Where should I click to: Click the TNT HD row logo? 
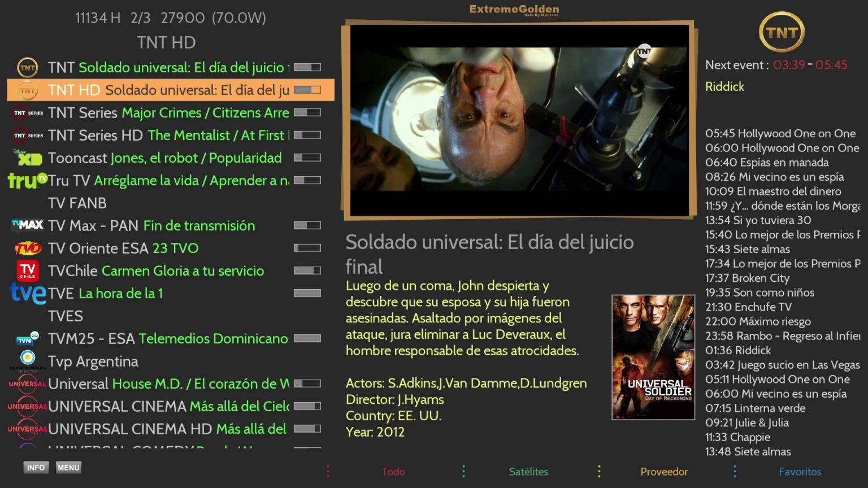coord(28,90)
